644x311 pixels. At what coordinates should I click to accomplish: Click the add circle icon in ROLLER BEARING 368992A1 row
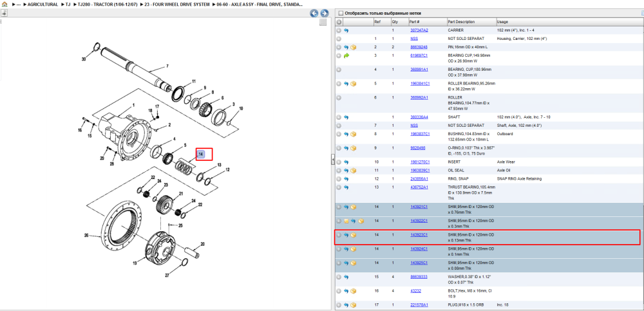(x=339, y=98)
